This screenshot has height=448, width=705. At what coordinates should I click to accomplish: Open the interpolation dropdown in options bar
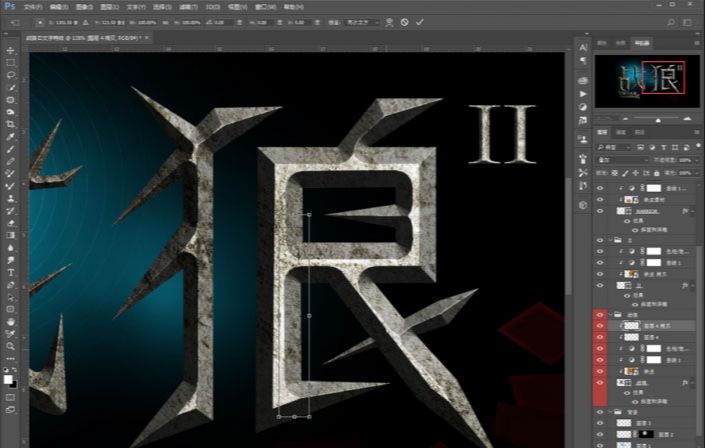pos(362,22)
